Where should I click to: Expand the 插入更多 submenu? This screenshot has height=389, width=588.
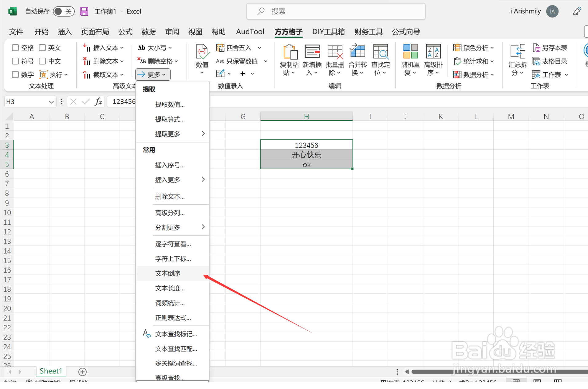(x=173, y=179)
